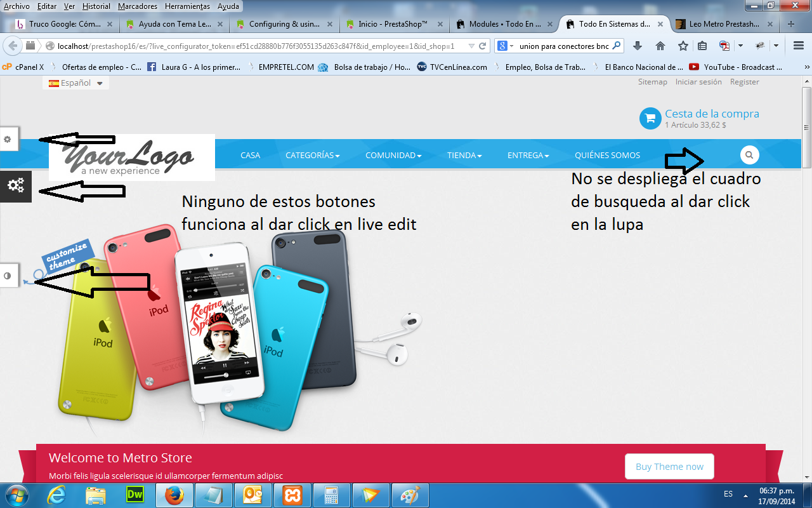Image resolution: width=812 pixels, height=508 pixels.
Task: Click the ES language indicator in taskbar
Action: point(728,493)
